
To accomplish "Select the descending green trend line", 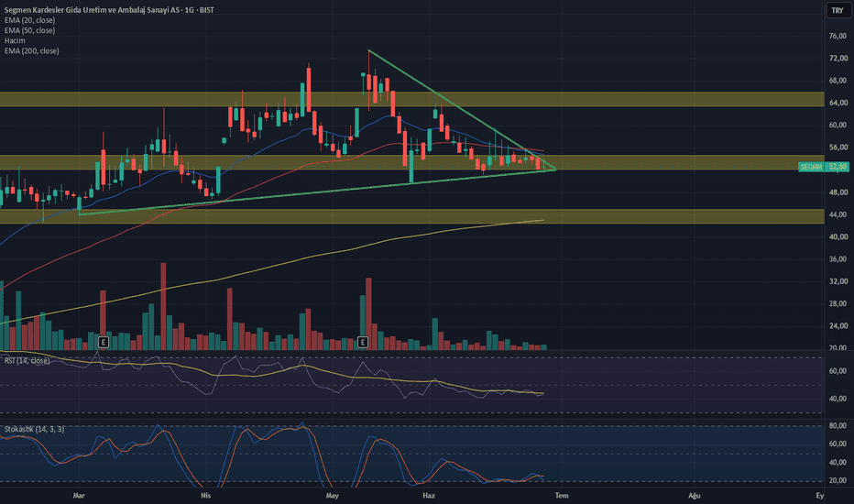I will pos(462,110).
